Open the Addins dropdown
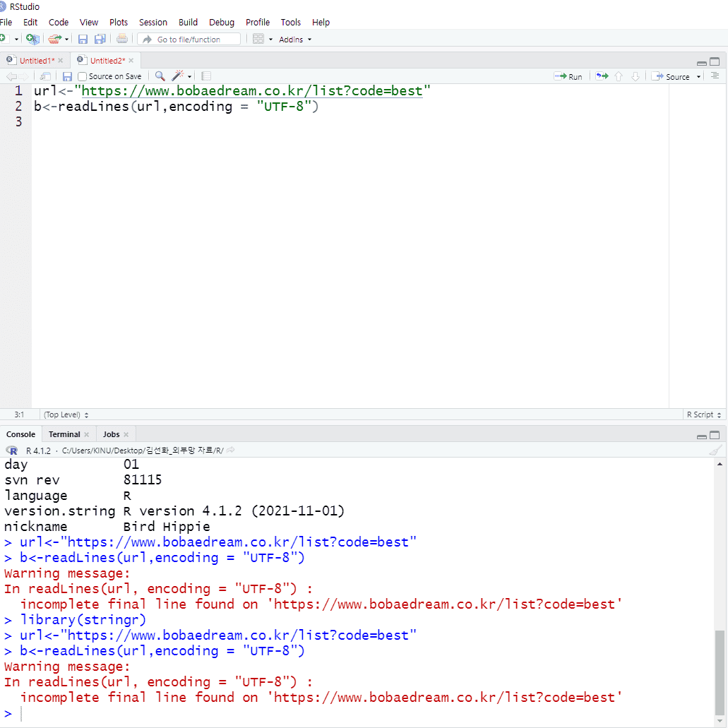Screen dimensions: 728x728 [x=295, y=40]
